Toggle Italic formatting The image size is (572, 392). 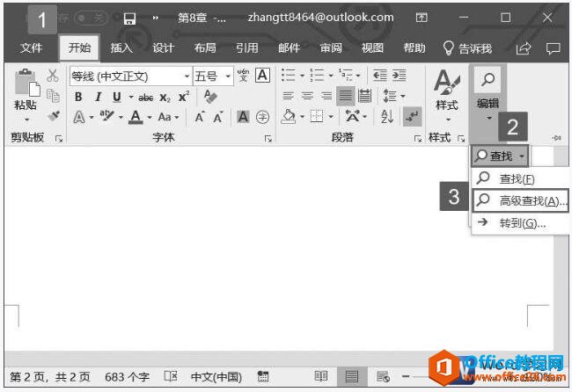97,97
